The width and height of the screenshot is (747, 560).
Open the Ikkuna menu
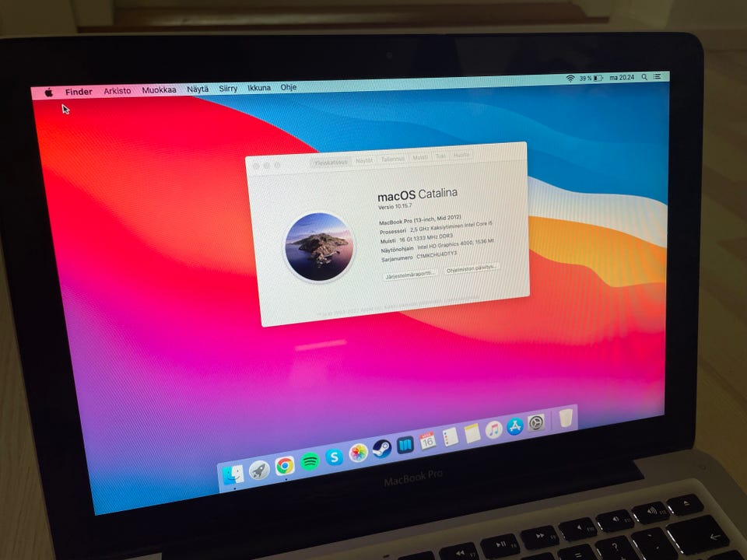coord(258,88)
